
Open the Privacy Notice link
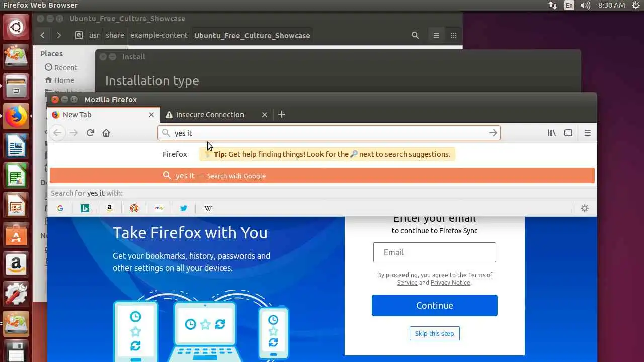coord(450,282)
